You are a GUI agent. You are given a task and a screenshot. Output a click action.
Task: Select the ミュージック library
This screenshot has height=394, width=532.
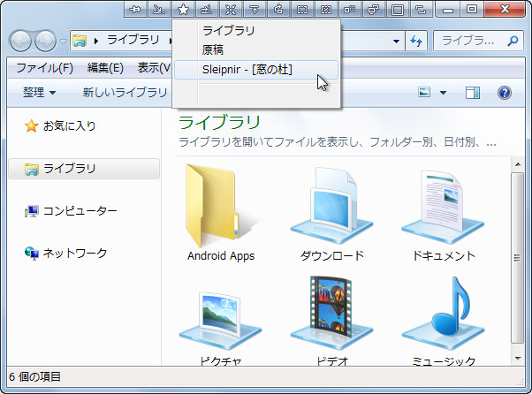coord(443,321)
